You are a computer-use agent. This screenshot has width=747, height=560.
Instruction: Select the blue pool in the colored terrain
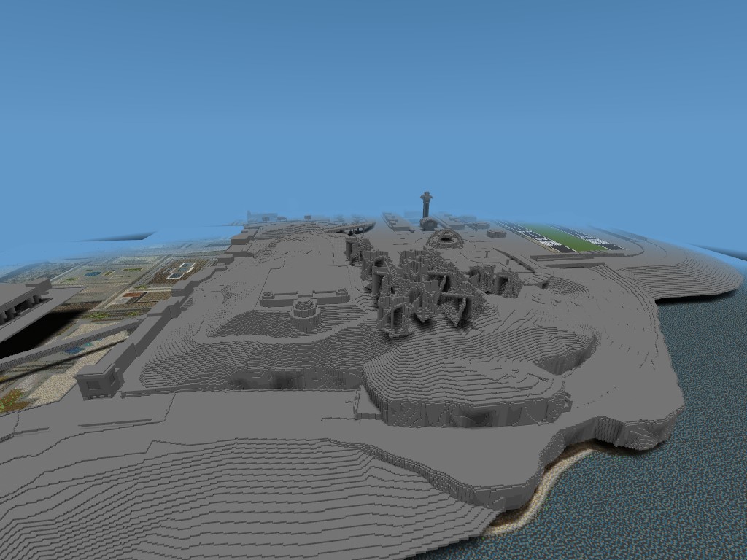click(x=90, y=274)
